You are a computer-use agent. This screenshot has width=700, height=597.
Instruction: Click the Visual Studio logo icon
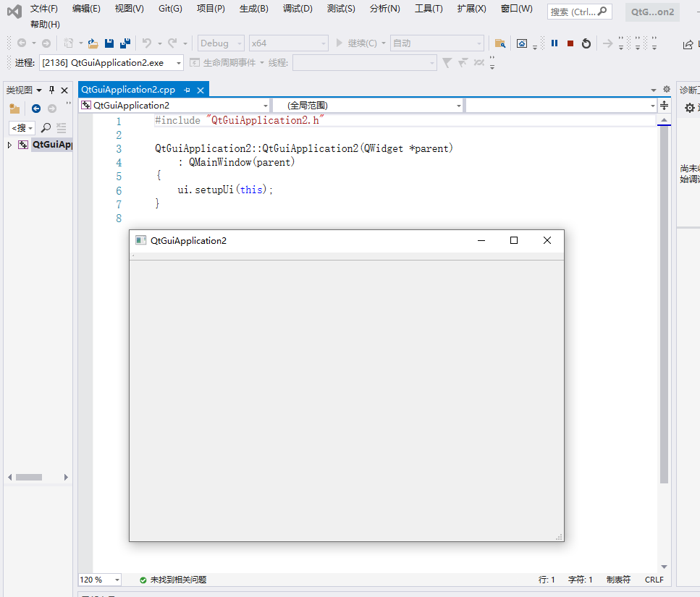[14, 12]
